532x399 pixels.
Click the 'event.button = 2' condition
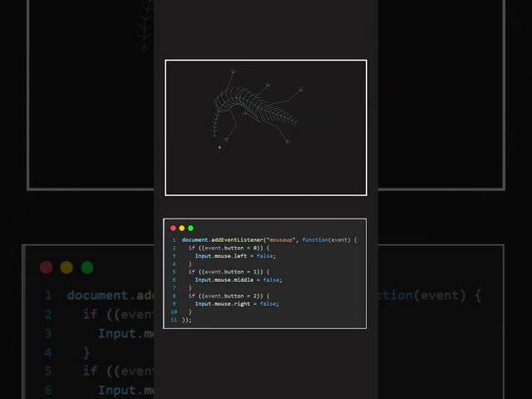pyautogui.click(x=231, y=296)
